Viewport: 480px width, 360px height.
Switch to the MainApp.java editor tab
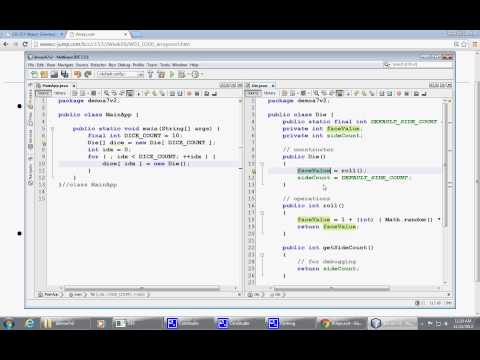click(55, 86)
